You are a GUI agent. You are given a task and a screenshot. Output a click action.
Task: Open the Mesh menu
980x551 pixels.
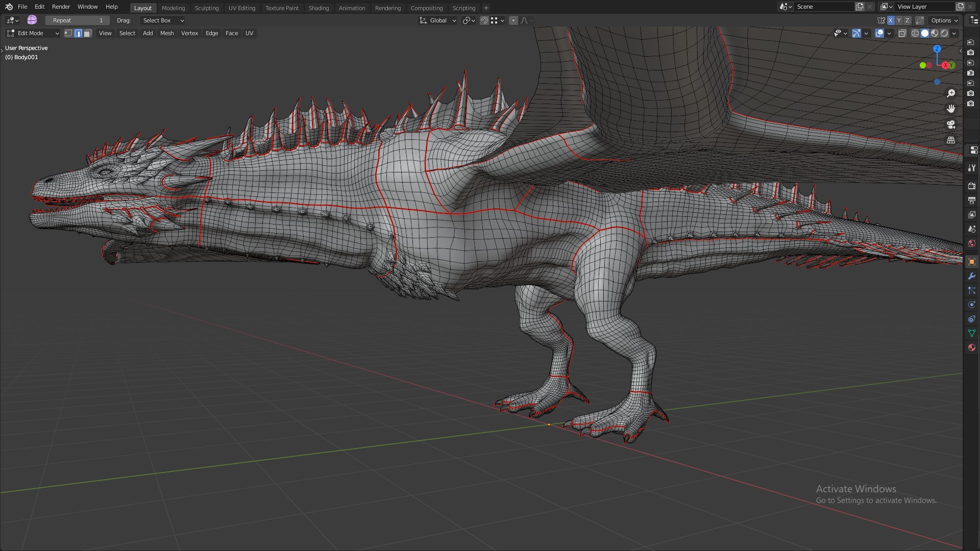pyautogui.click(x=167, y=33)
